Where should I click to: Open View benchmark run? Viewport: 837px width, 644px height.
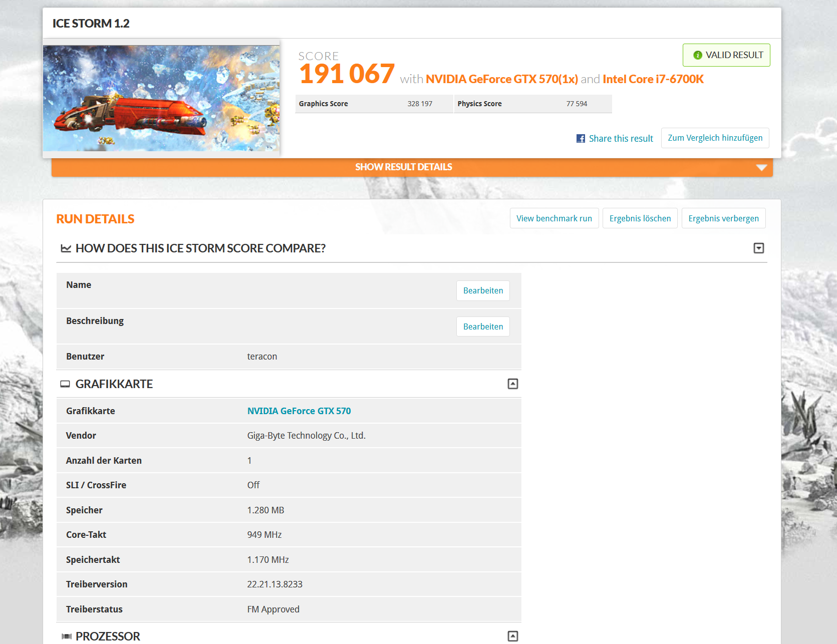coord(554,218)
